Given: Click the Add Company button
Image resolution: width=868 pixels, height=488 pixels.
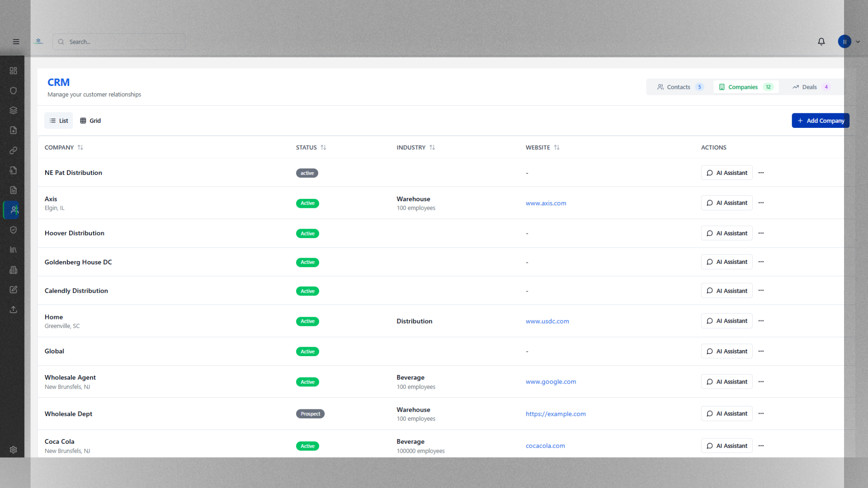Looking at the screenshot, I should pos(820,120).
